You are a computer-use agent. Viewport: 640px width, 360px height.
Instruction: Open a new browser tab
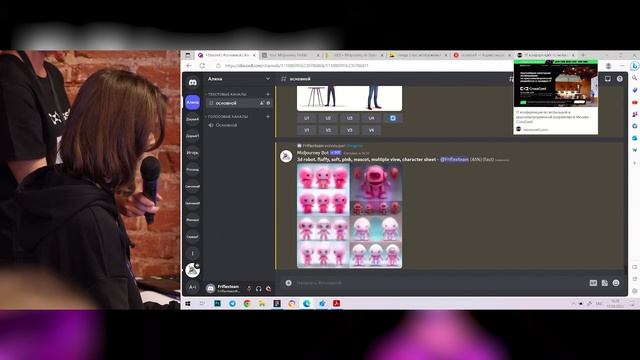tap(583, 55)
